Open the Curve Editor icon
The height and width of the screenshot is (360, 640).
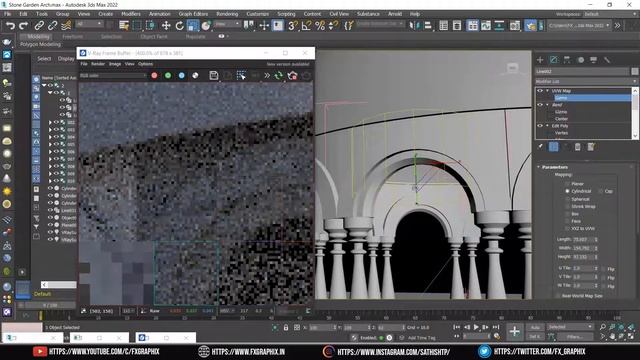(x=486, y=26)
